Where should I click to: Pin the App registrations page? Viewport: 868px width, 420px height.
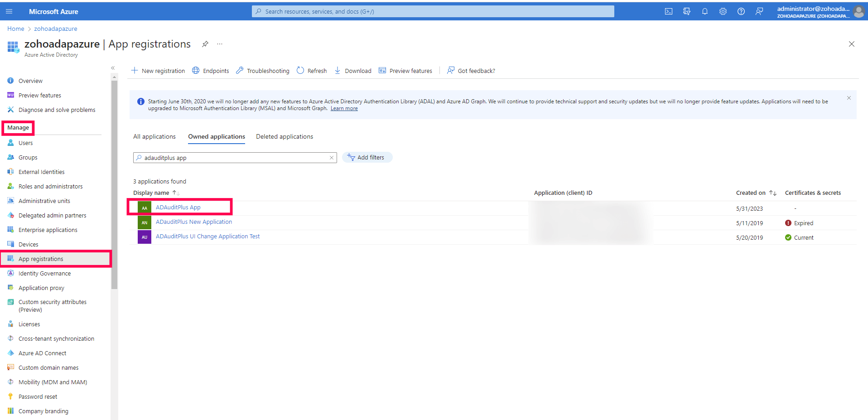coord(205,44)
